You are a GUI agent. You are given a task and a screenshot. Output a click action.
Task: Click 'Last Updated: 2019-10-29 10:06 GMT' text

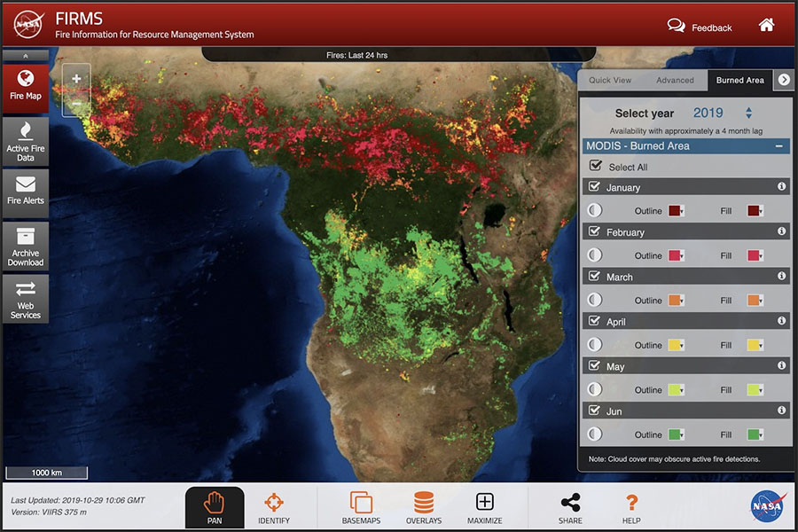(78, 500)
